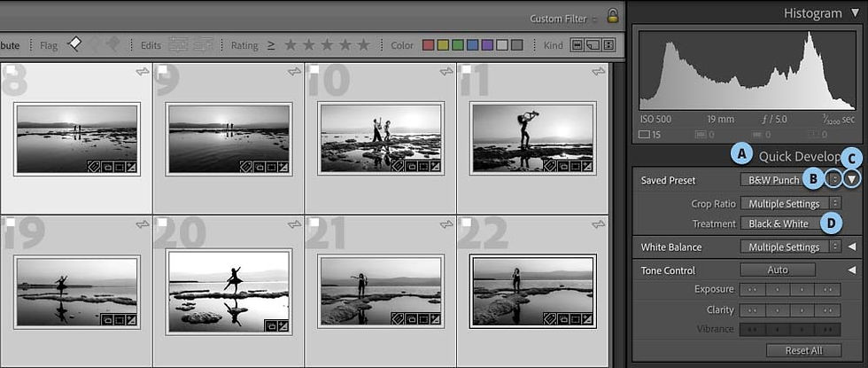
Task: Toggle rejected photos flag filter
Action: coord(112,45)
